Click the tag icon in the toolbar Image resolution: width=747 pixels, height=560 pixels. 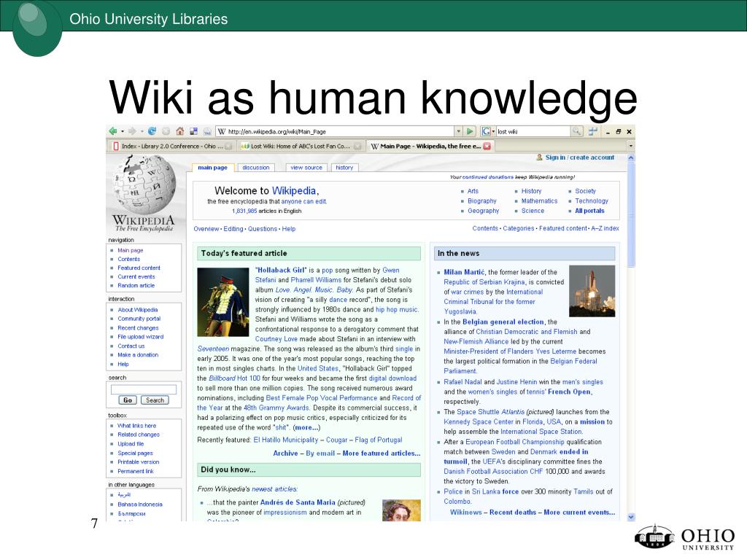click(207, 131)
